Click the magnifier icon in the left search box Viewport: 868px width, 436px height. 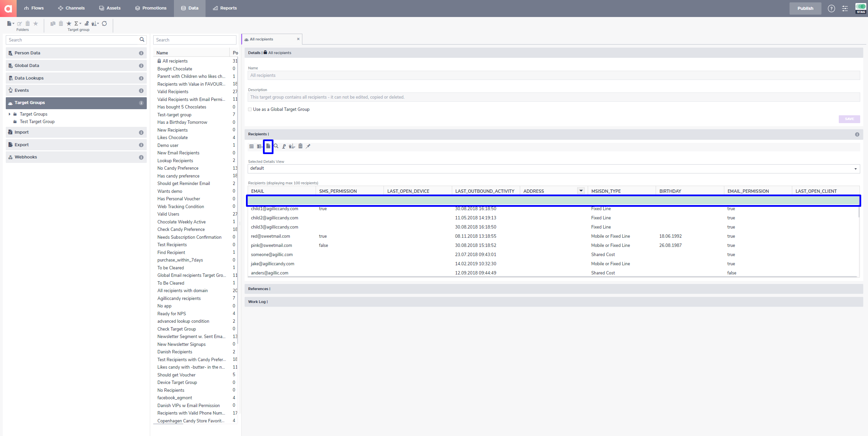point(142,40)
